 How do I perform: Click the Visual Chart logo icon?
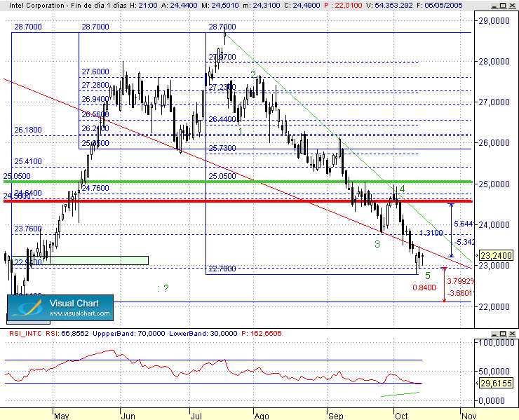point(29,308)
